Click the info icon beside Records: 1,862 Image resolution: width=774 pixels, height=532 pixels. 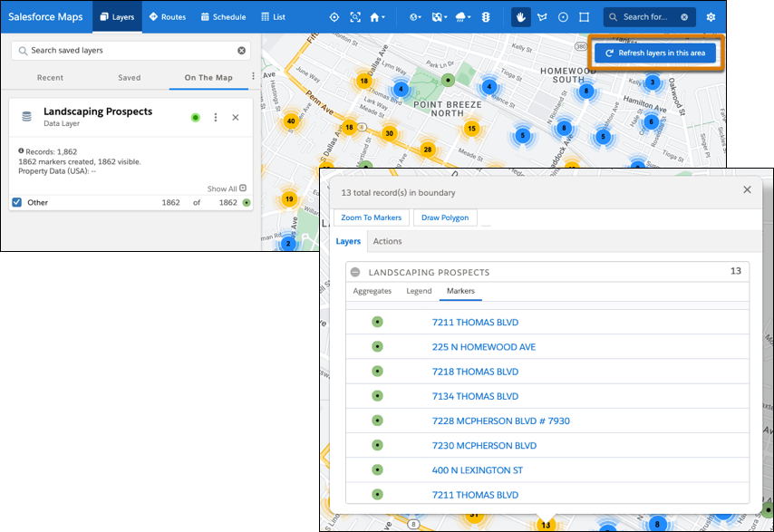(x=21, y=151)
